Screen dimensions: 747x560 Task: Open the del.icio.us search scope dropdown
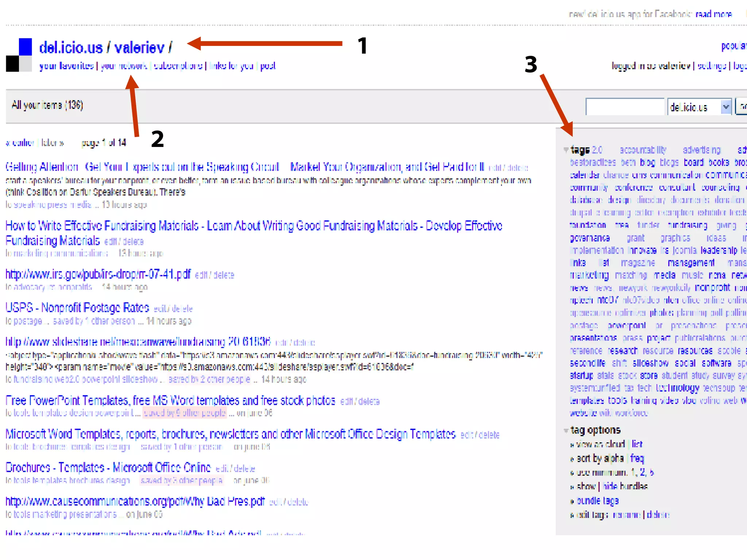[x=700, y=107]
